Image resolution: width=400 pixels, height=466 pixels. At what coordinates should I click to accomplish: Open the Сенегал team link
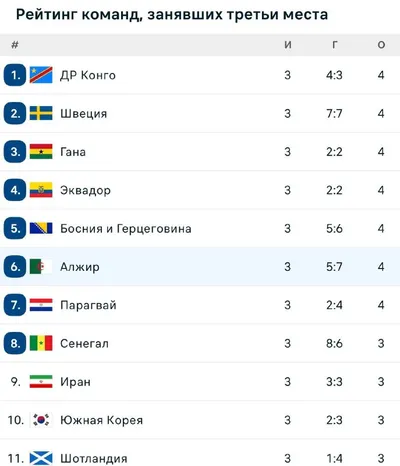coord(84,343)
